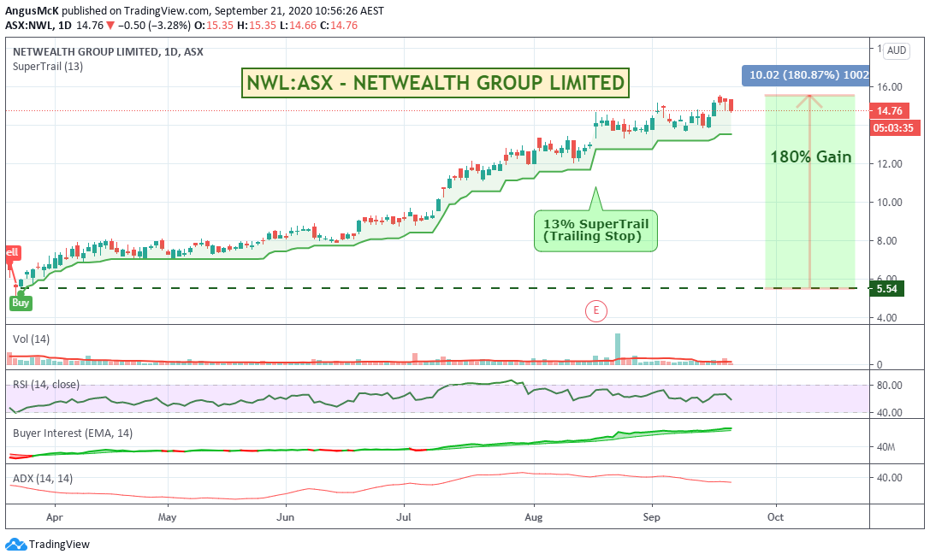Click the 5.54 entry price label
Screen dimensions: 930x560
[x=886, y=289]
